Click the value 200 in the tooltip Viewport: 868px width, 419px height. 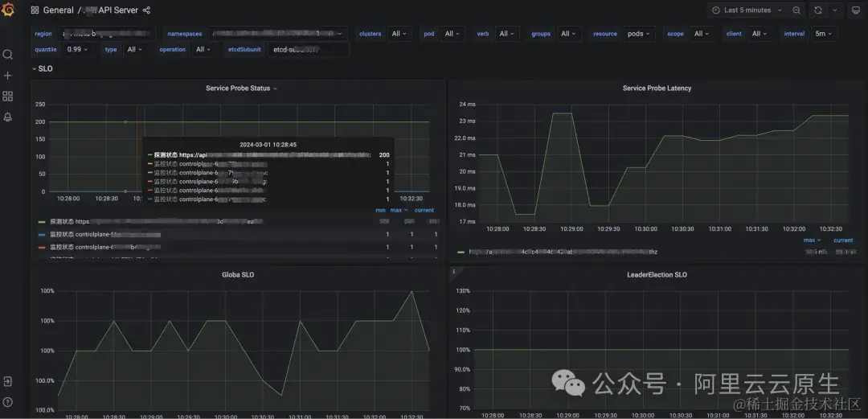point(384,155)
